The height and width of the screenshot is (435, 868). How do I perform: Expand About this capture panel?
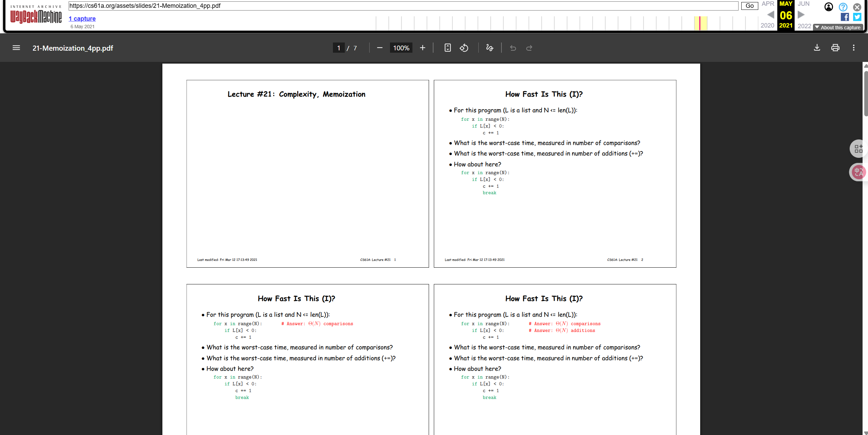click(x=838, y=28)
